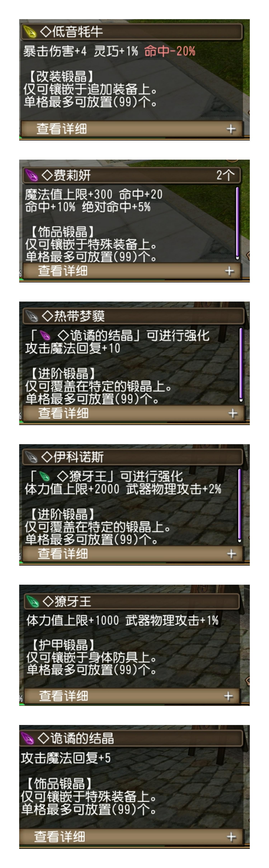The height and width of the screenshot is (868, 269).
Task: Click the gray crystal icon beside 热带梦貘
Action: tap(32, 316)
